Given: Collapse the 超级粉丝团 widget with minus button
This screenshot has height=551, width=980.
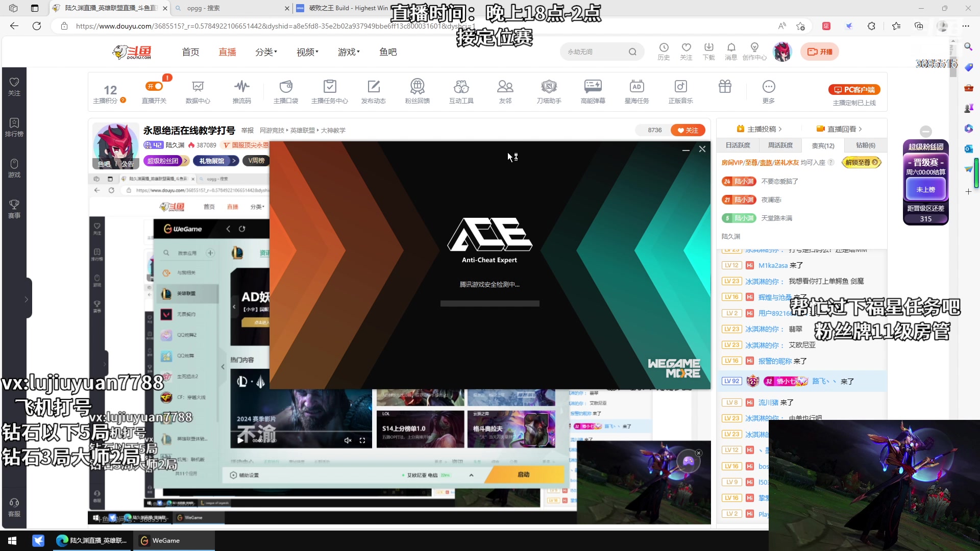Looking at the screenshot, I should [x=926, y=131].
